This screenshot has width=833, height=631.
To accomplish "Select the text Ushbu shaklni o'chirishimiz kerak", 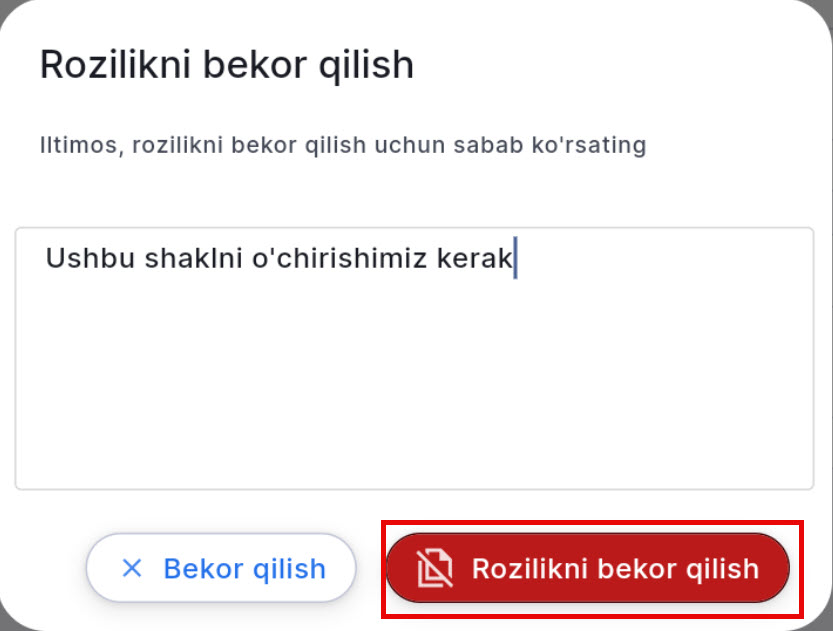I will [278, 257].
